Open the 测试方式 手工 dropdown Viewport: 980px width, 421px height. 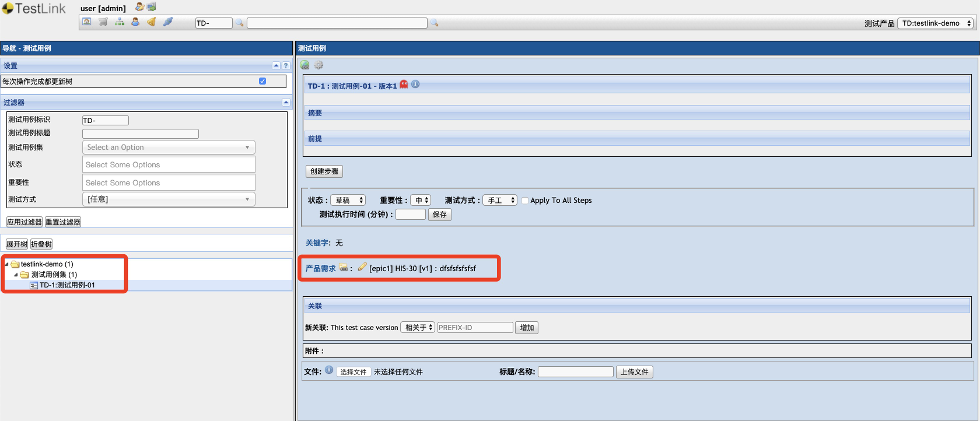click(500, 201)
